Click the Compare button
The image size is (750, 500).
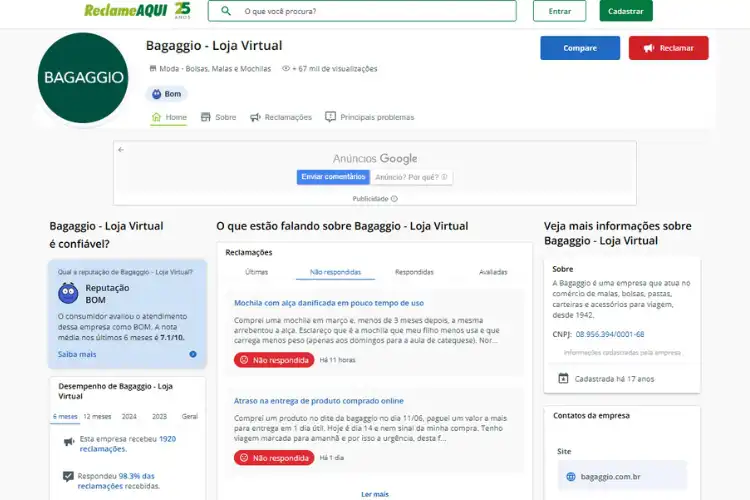click(x=580, y=48)
